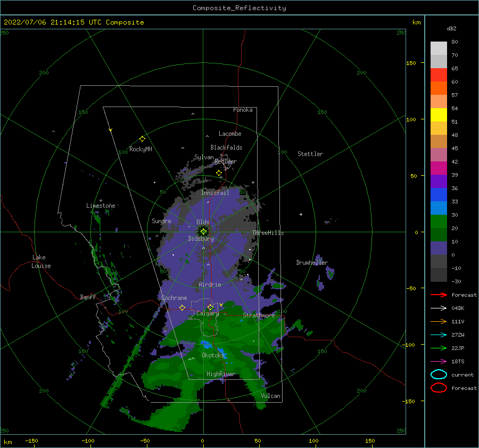Click the Lacombe city label
Viewport: 479px width, 448px height.
tap(230, 134)
